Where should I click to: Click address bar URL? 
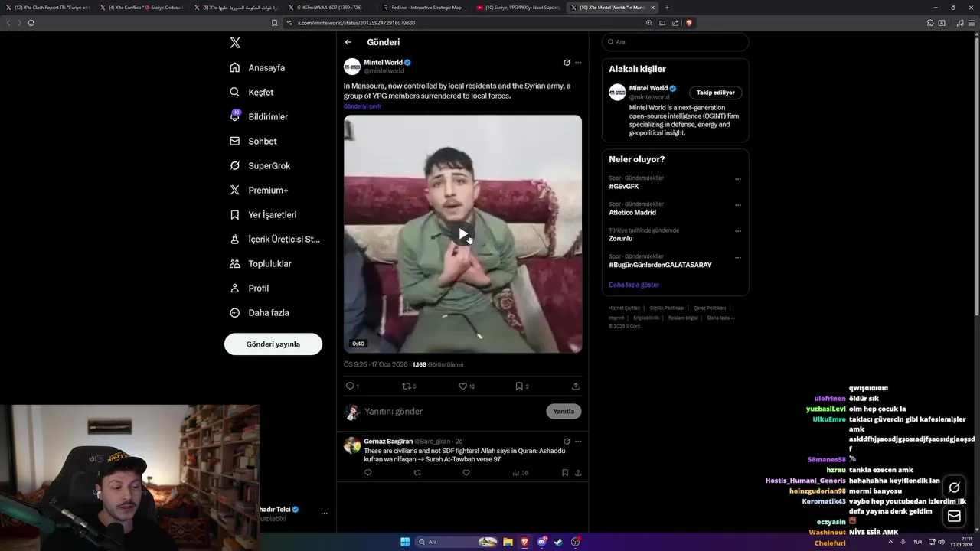pyautogui.click(x=357, y=23)
